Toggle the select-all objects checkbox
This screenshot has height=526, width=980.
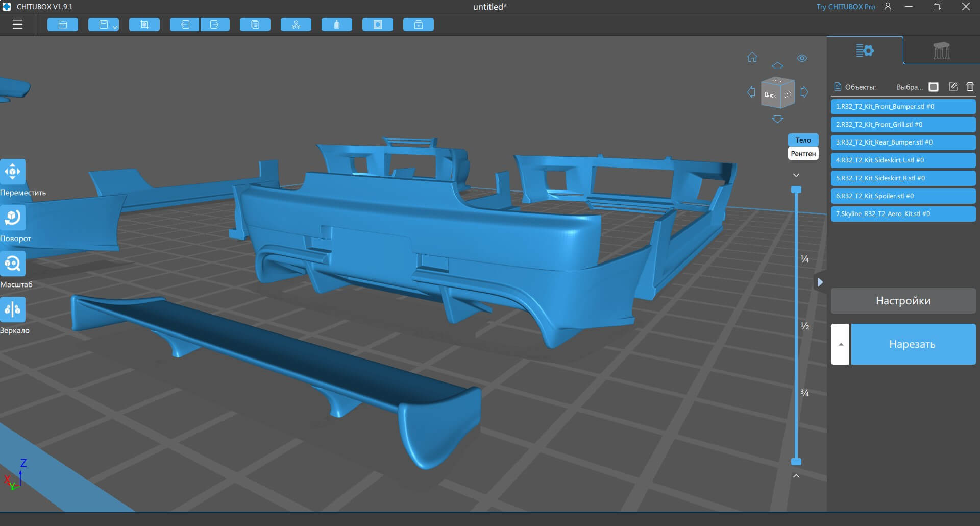(934, 87)
